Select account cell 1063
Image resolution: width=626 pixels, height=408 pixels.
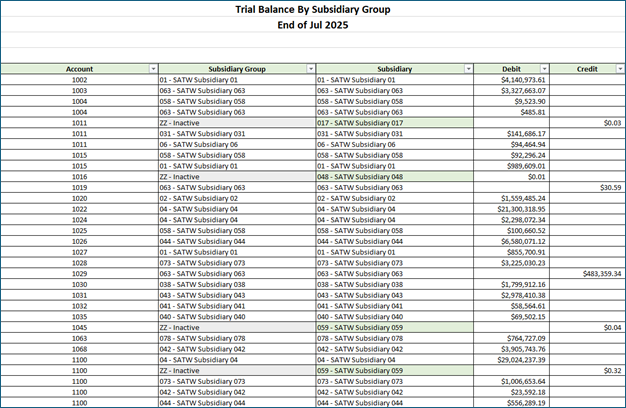click(79, 339)
